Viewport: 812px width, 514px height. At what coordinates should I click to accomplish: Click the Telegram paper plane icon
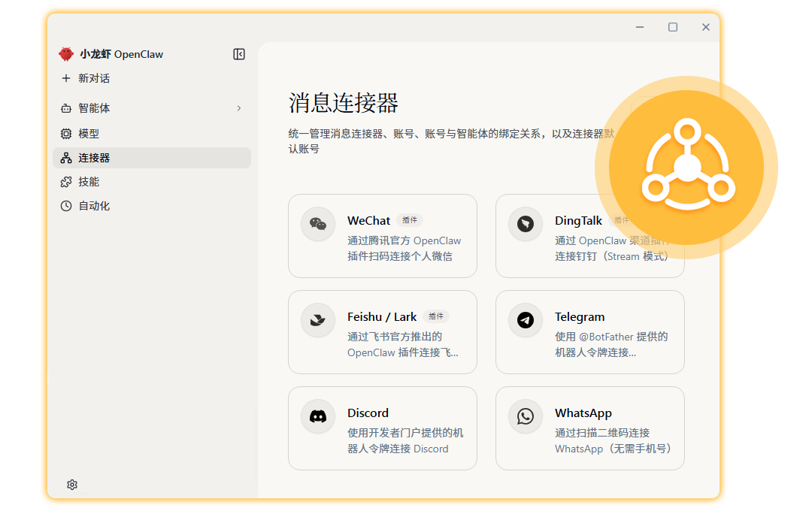(525, 320)
